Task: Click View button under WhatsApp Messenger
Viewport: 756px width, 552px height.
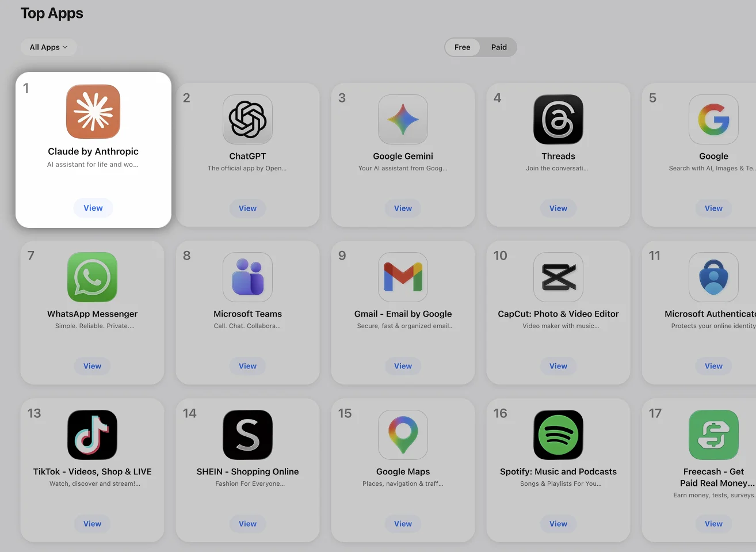Action: (92, 366)
